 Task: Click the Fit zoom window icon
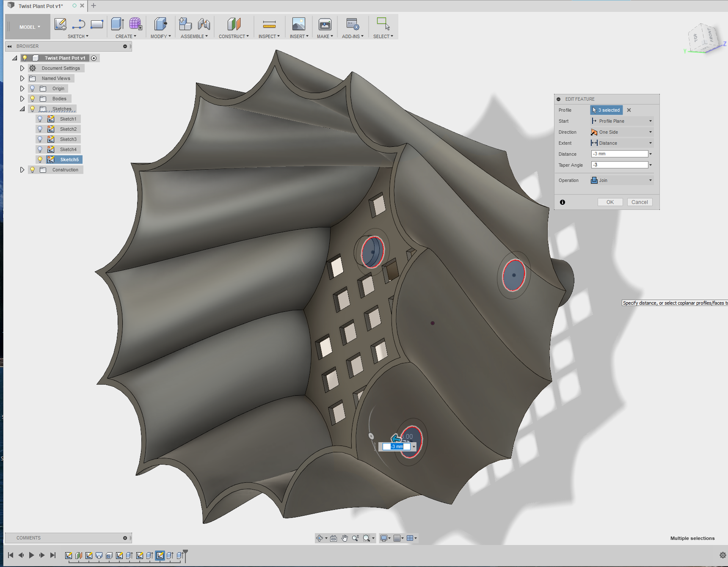point(367,538)
